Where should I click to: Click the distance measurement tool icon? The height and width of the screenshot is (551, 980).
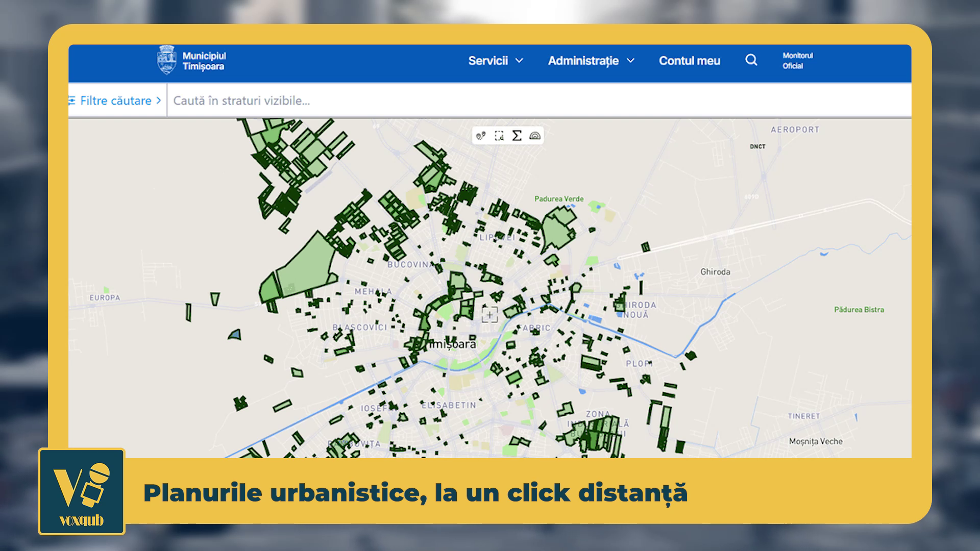[480, 136]
